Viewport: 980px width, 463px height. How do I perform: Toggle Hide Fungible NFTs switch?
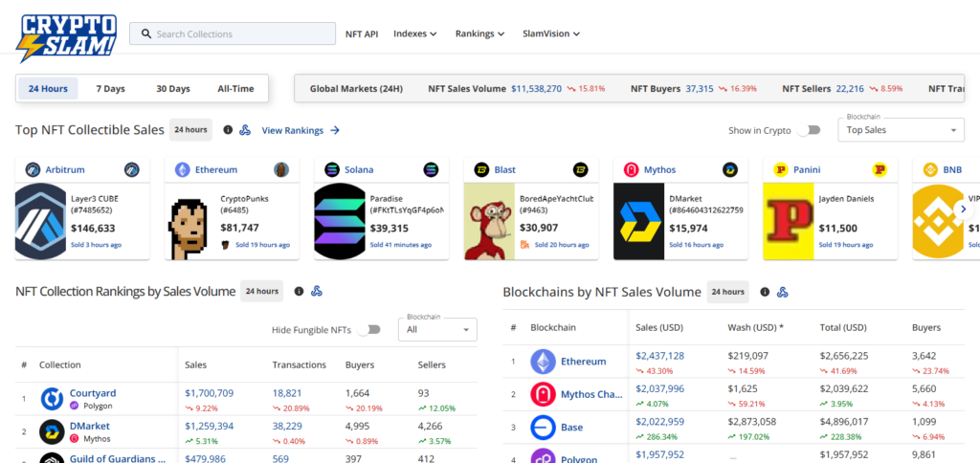(369, 329)
